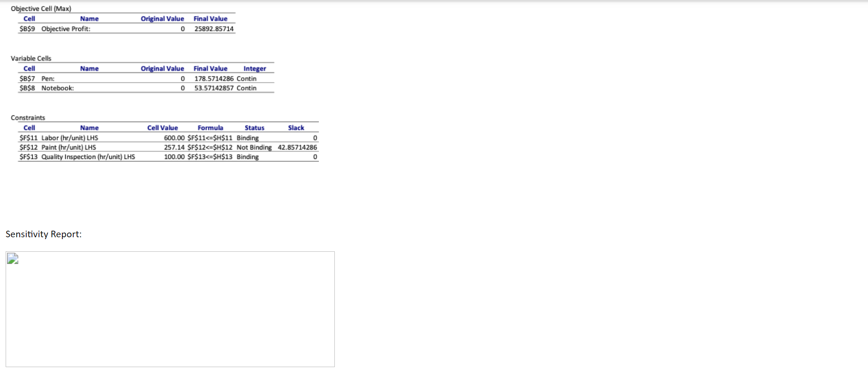Click the Pen row original value 0
Viewport: 868px width, 384px height.
click(183, 78)
